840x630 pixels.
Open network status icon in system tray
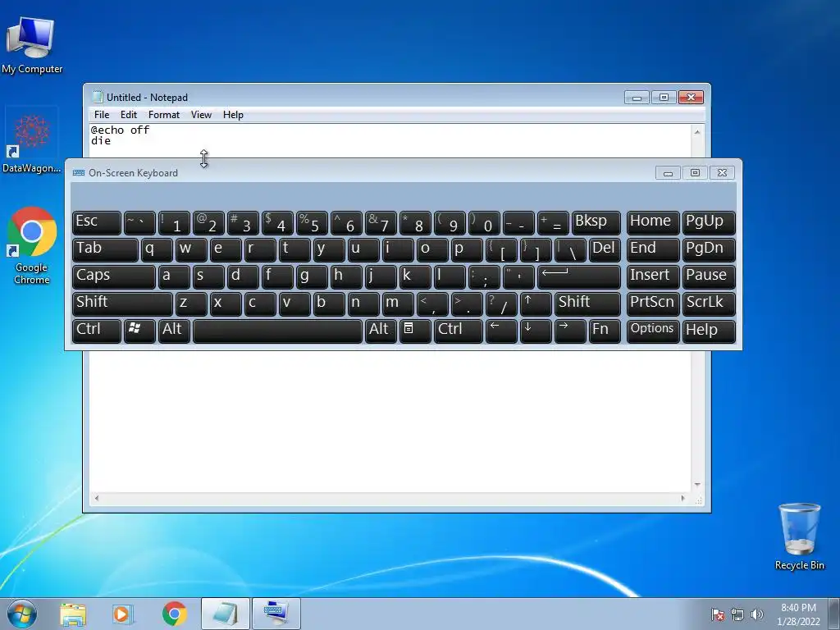pos(737,614)
